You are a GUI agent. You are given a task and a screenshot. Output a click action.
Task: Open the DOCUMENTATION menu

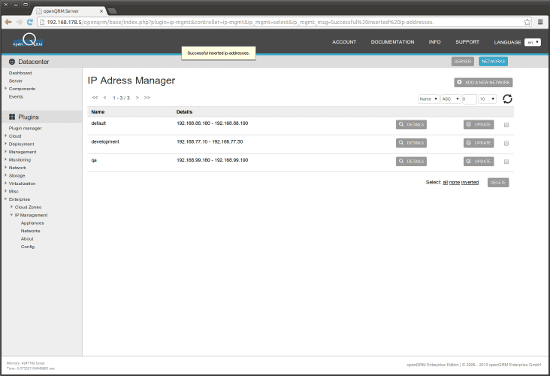[393, 42]
